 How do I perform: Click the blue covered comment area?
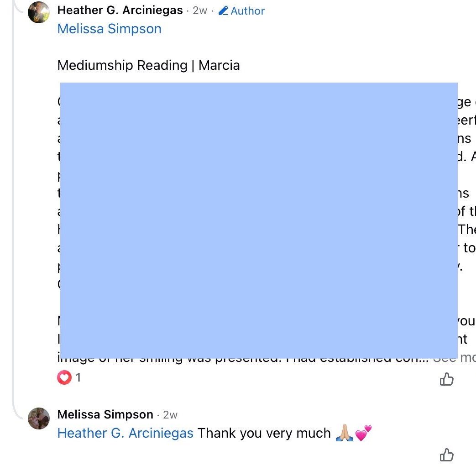[259, 219]
